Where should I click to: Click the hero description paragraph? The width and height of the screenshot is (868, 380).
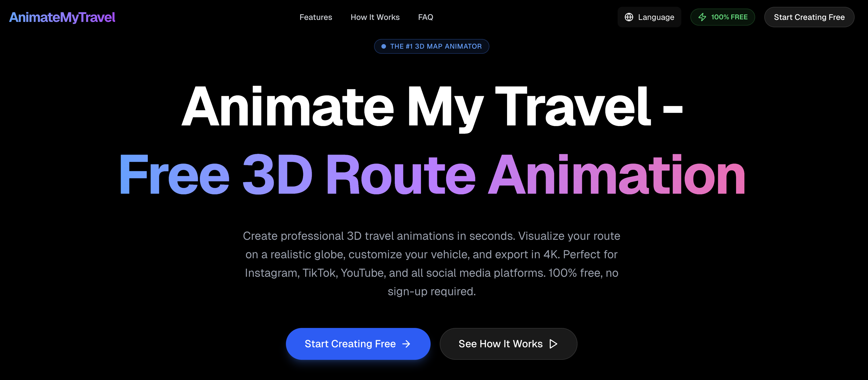pyautogui.click(x=432, y=264)
